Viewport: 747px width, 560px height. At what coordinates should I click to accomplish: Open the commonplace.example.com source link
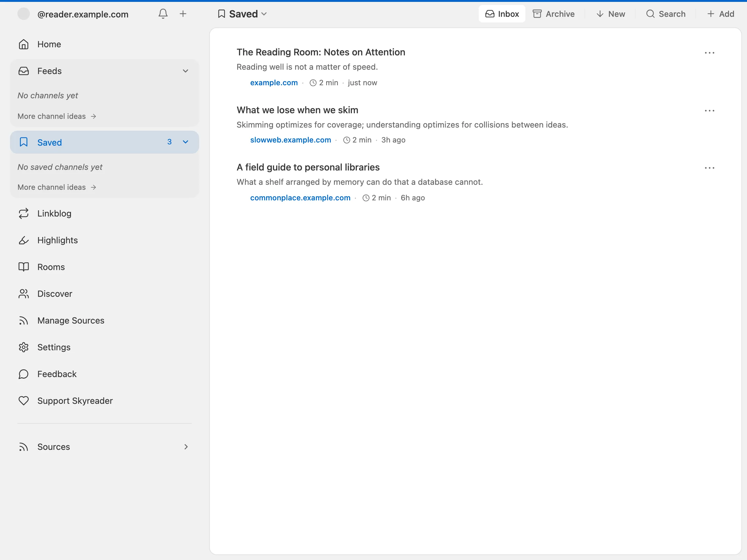[x=300, y=198]
